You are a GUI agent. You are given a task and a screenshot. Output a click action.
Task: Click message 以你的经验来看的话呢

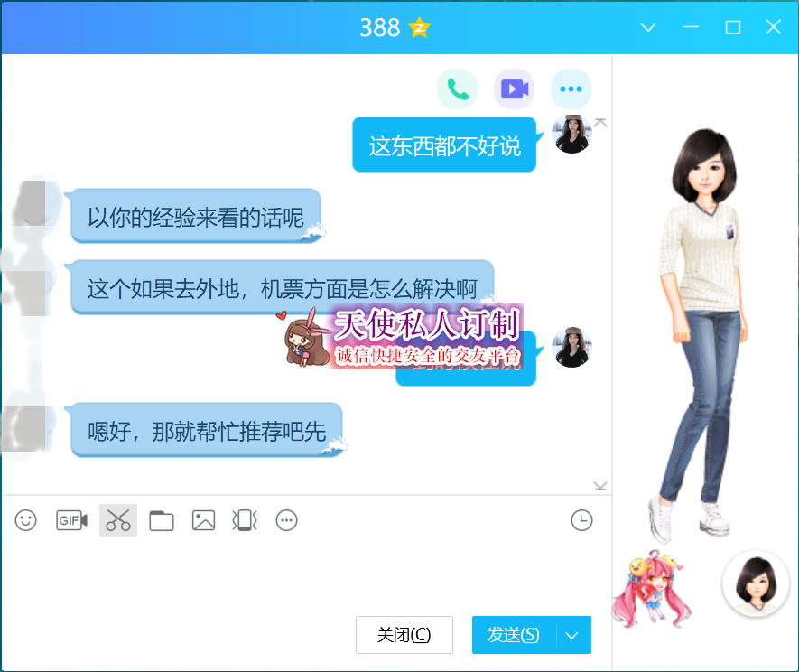[x=196, y=217]
